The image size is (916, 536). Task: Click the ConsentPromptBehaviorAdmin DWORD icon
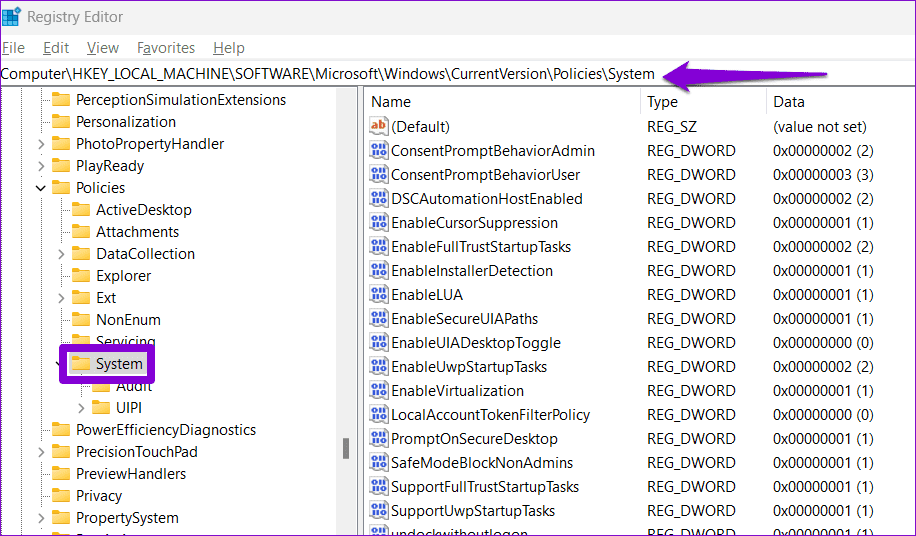click(x=379, y=151)
